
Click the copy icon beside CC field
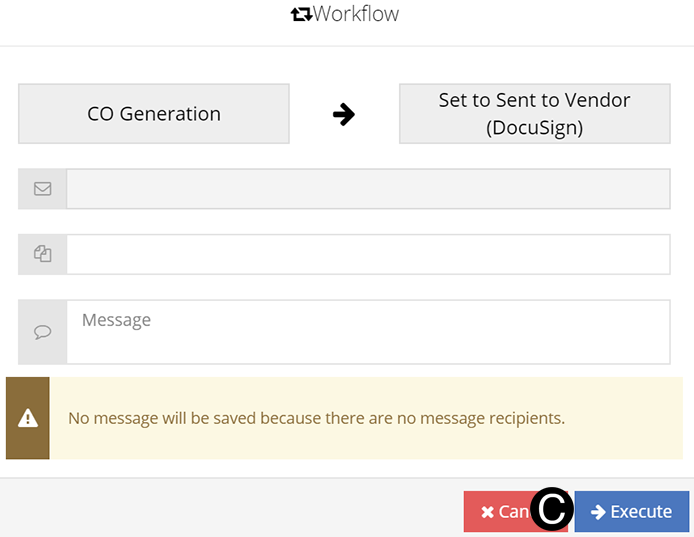point(42,254)
